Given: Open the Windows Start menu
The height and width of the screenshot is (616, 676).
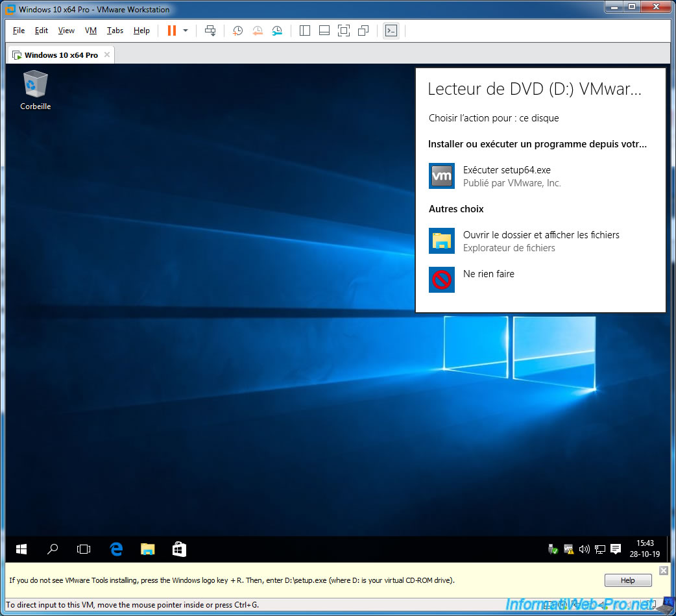Looking at the screenshot, I should [21, 549].
